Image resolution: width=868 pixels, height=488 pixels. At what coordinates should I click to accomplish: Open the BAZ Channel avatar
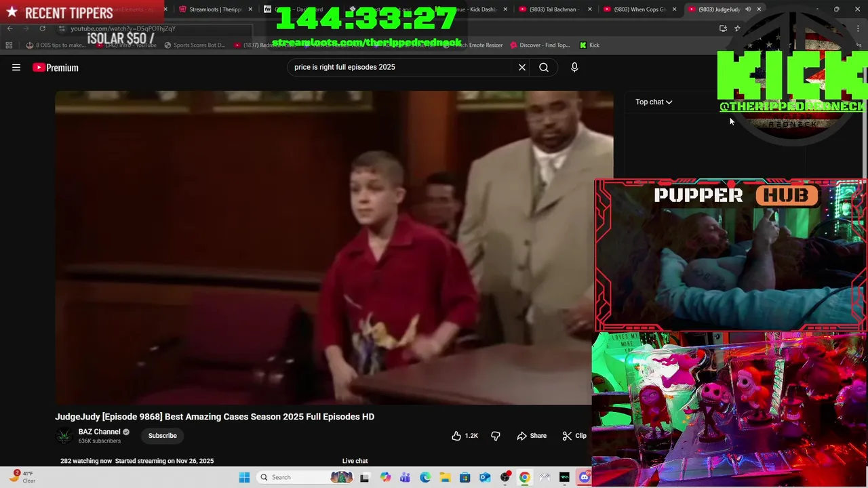point(64,436)
